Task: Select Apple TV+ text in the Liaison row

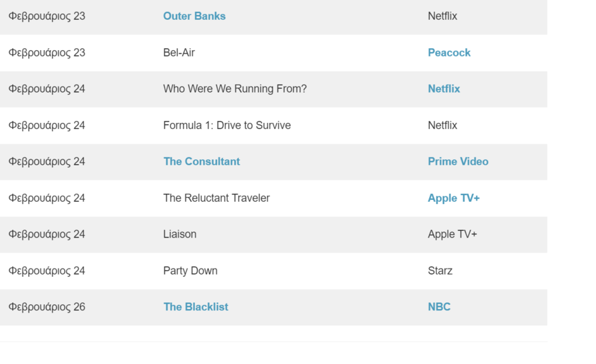Action: click(x=452, y=234)
